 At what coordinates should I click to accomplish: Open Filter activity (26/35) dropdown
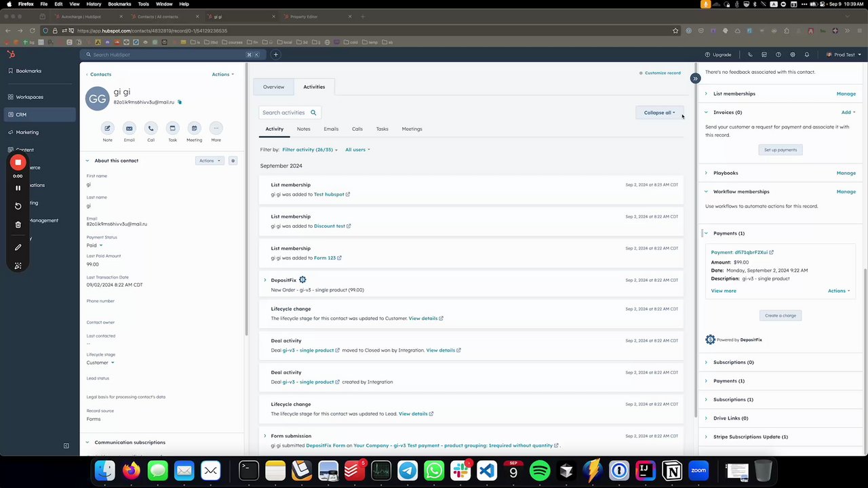(310, 150)
